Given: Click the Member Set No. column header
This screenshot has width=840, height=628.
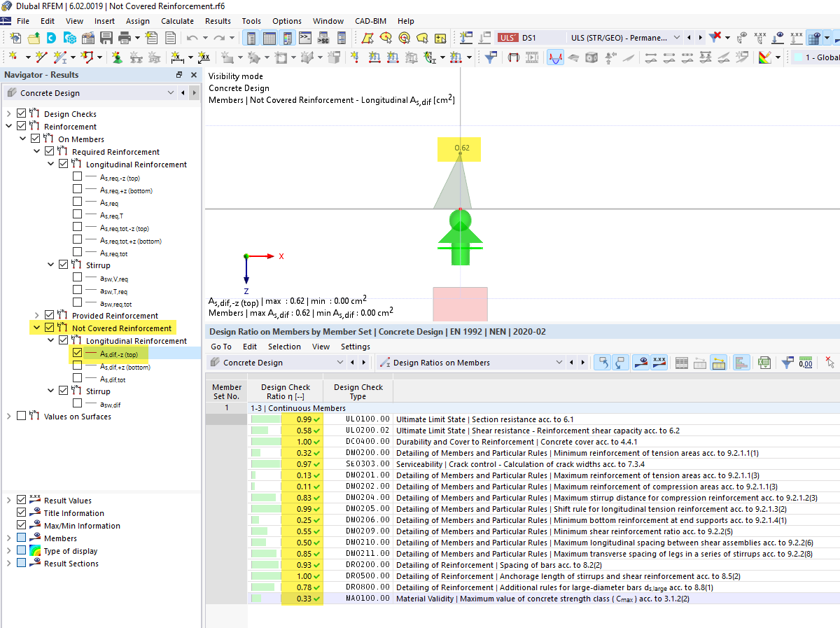Looking at the screenshot, I should pos(226,391).
